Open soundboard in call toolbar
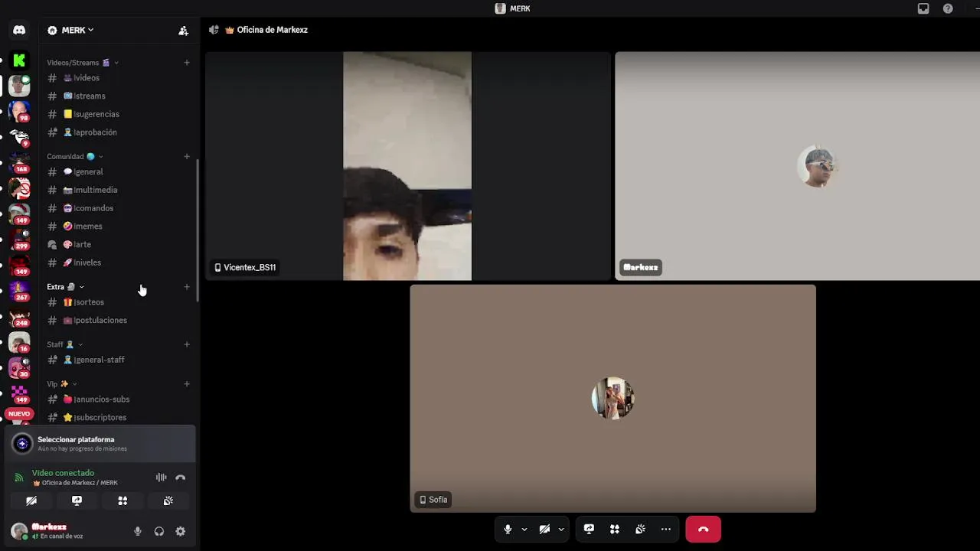This screenshot has width=980, height=551. pos(640,529)
